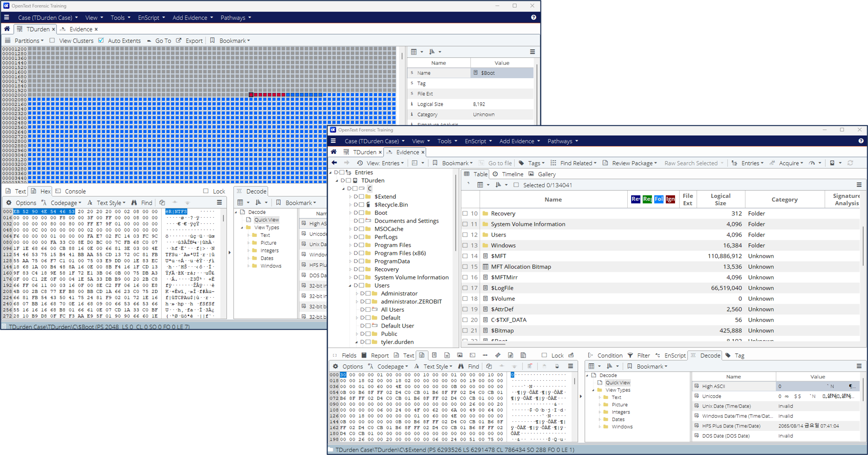Open the hamburger menu in the back window

(x=6, y=17)
